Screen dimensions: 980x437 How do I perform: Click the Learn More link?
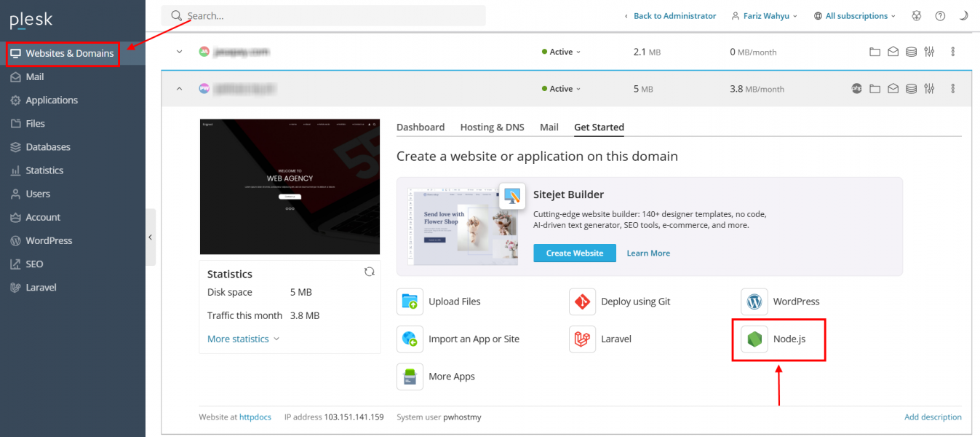click(x=648, y=253)
